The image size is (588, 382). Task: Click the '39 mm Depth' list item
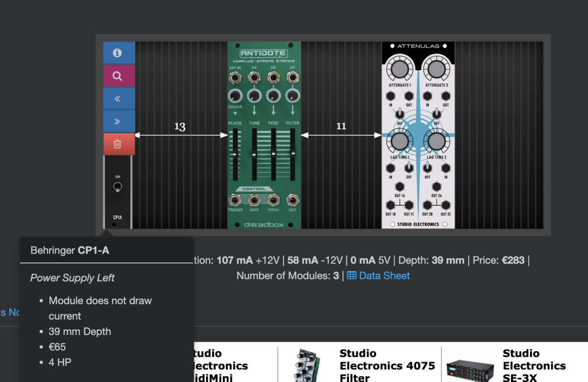80,331
